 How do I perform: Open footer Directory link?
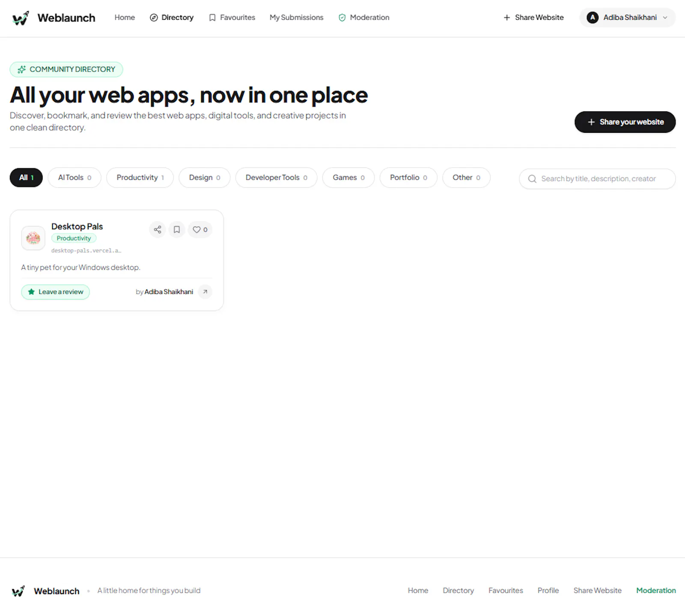click(458, 590)
